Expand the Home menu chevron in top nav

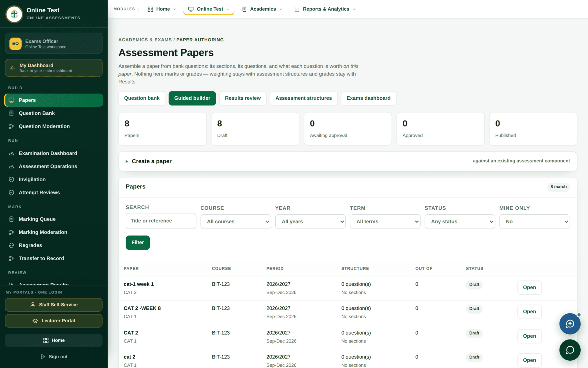[175, 9]
